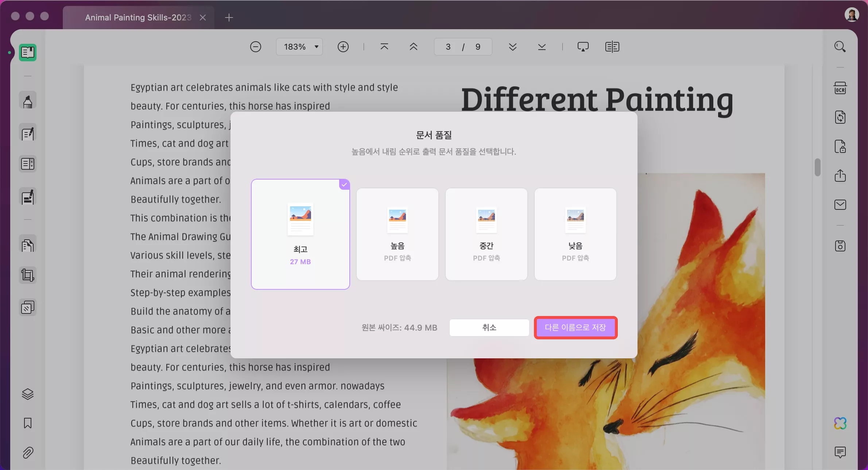Click the current page number field
Image resolution: width=868 pixels, height=470 pixels.
[448, 47]
